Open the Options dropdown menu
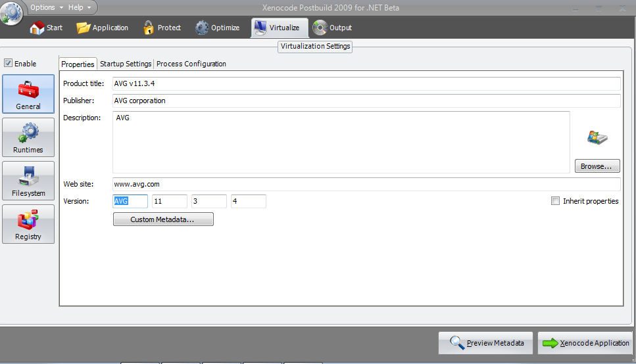Viewport: 636px width, 364px height. (x=46, y=7)
